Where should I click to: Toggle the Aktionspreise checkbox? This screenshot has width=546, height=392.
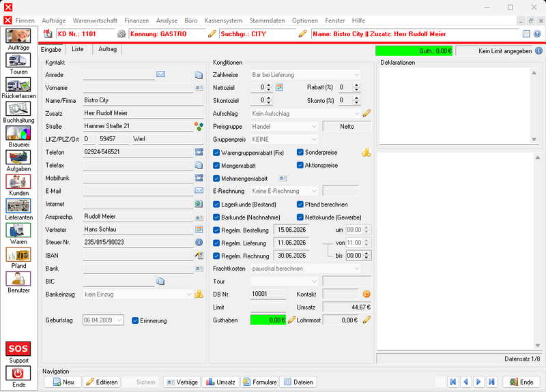(300, 165)
